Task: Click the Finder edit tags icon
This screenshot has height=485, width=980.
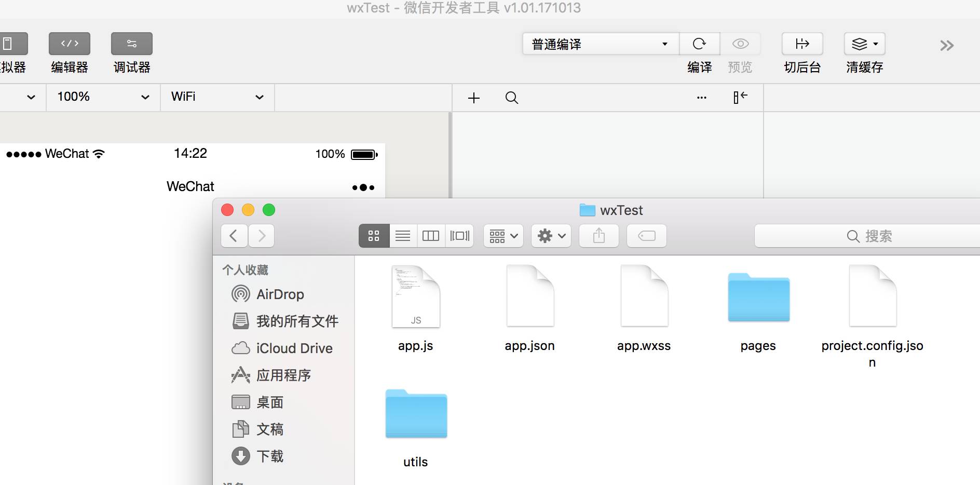Action: pyautogui.click(x=647, y=236)
